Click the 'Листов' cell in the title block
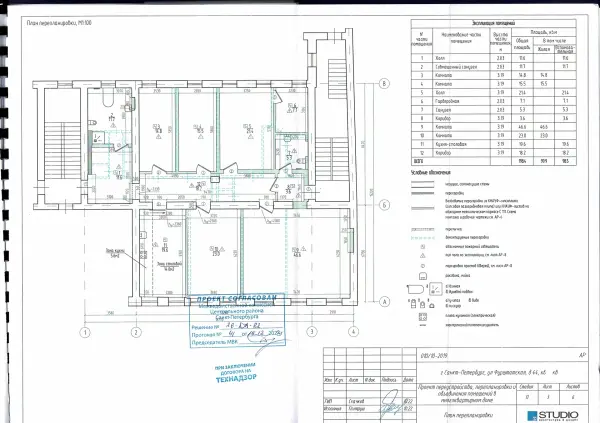The height and width of the screenshot is (423, 600). point(573,387)
